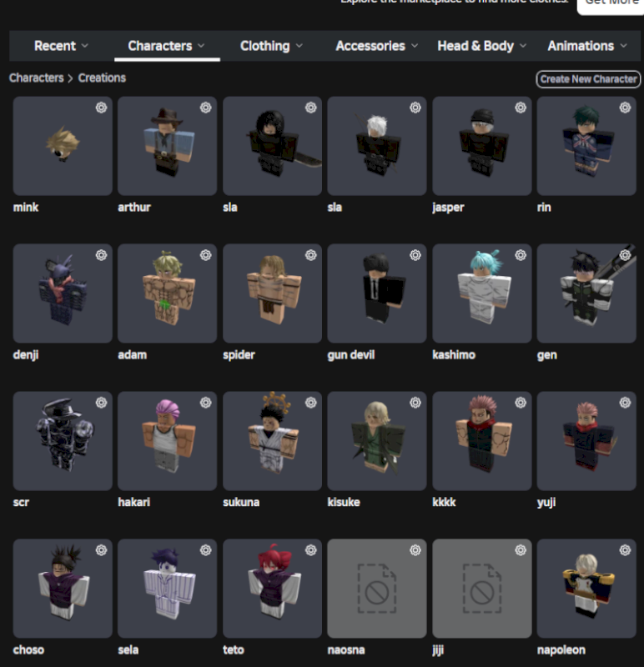Expand the Clothing tab chevron
This screenshot has width=644, height=667.
299,46
